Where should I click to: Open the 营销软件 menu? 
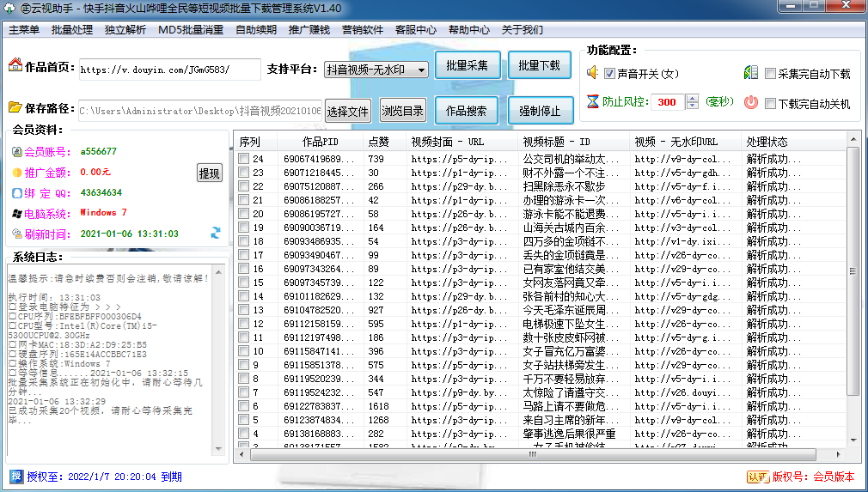(x=362, y=30)
